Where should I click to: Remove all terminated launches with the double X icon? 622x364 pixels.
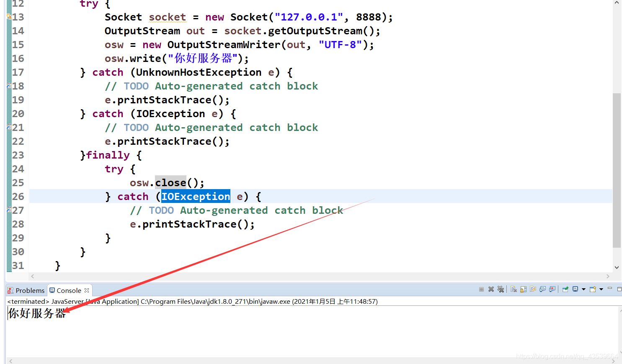[x=501, y=290]
